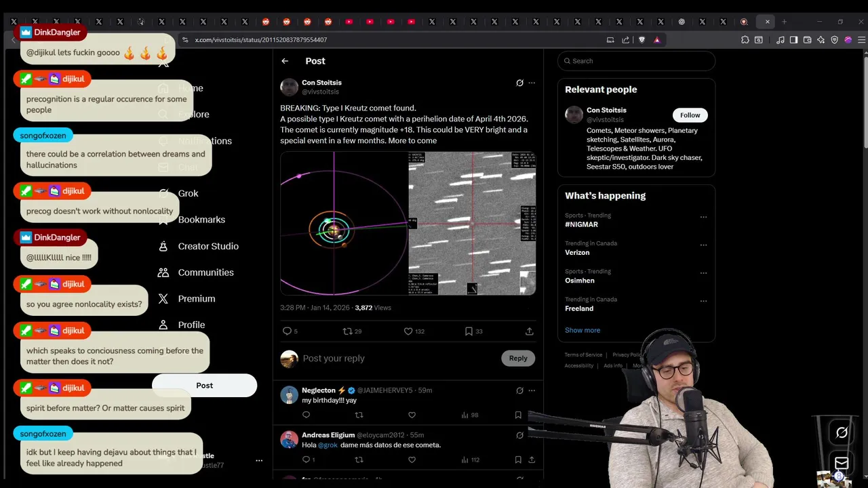Follow Con Stoitsis in Relevant people

[690, 115]
